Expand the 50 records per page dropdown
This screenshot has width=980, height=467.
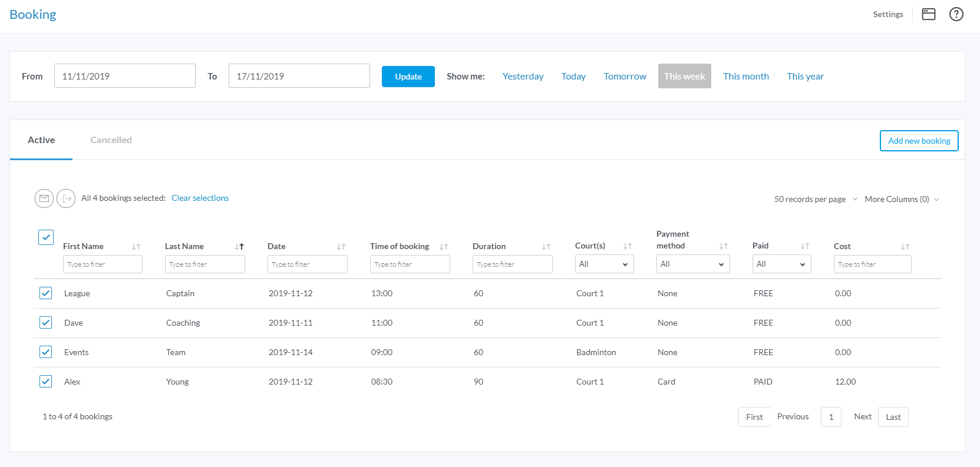pyautogui.click(x=816, y=200)
